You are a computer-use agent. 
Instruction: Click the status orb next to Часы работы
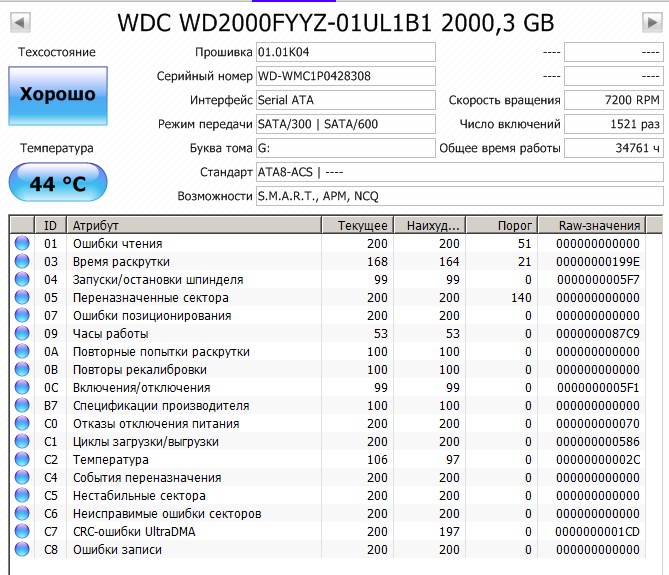22,334
